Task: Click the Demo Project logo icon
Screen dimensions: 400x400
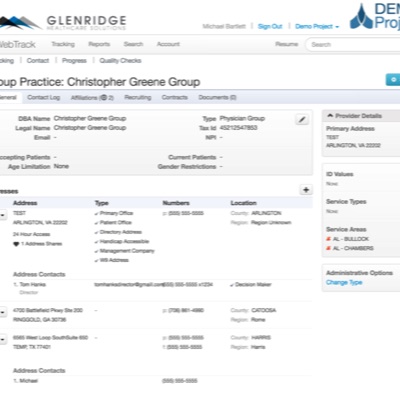Action: 361,17
